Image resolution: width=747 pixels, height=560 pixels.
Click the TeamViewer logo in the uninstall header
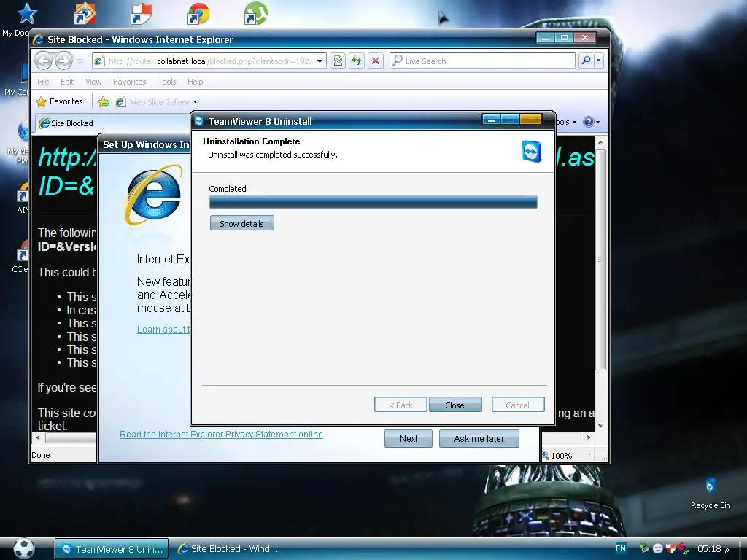click(x=532, y=152)
